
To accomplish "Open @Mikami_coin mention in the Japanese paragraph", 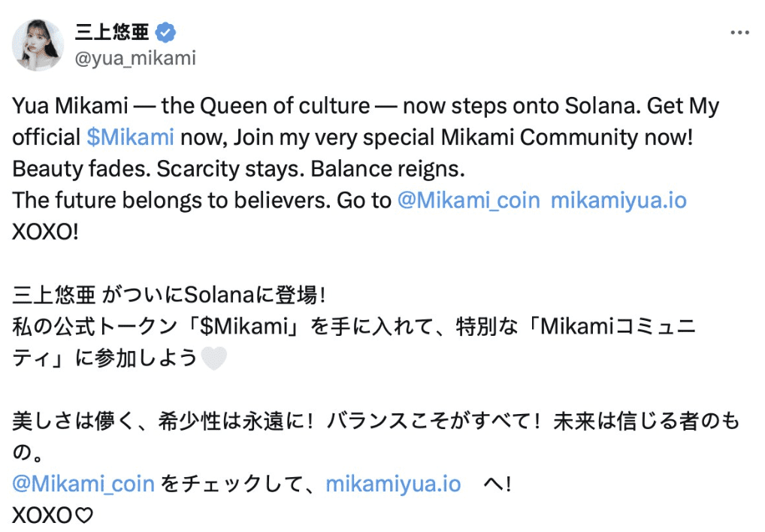I will 83,484.
